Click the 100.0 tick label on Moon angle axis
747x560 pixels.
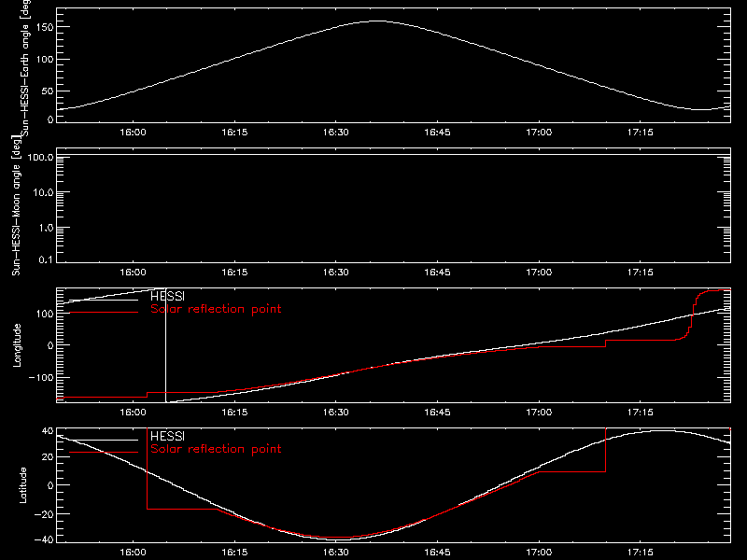pyautogui.click(x=40, y=157)
